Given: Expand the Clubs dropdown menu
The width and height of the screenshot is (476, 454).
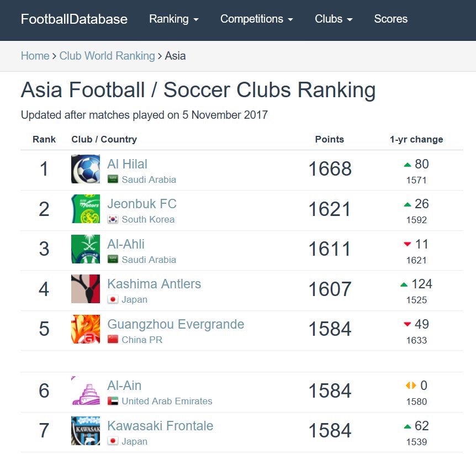Looking at the screenshot, I should click(x=334, y=19).
